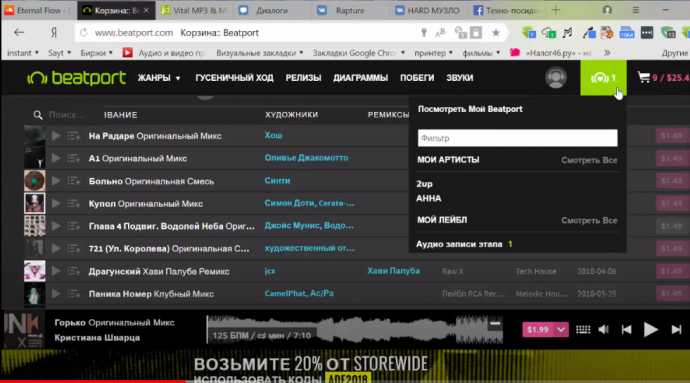This screenshot has height=383, width=690.
Task: Add Драгунский to the queue
Action: coord(73,271)
